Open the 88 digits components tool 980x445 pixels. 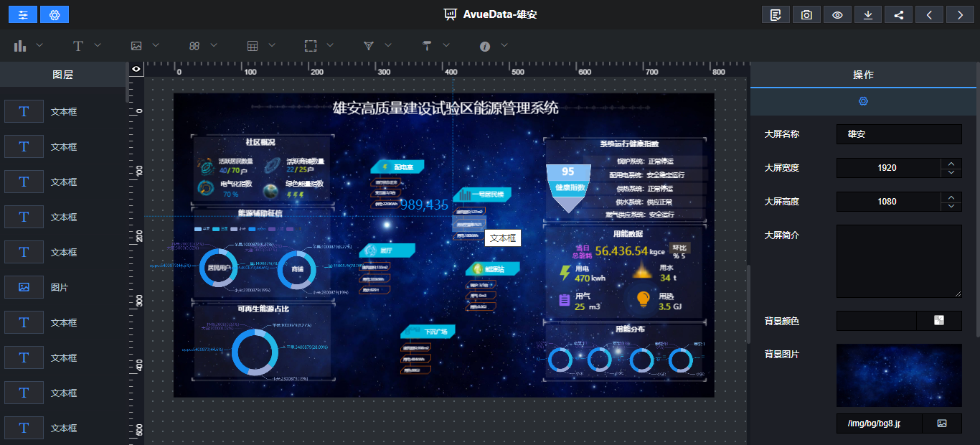point(194,46)
